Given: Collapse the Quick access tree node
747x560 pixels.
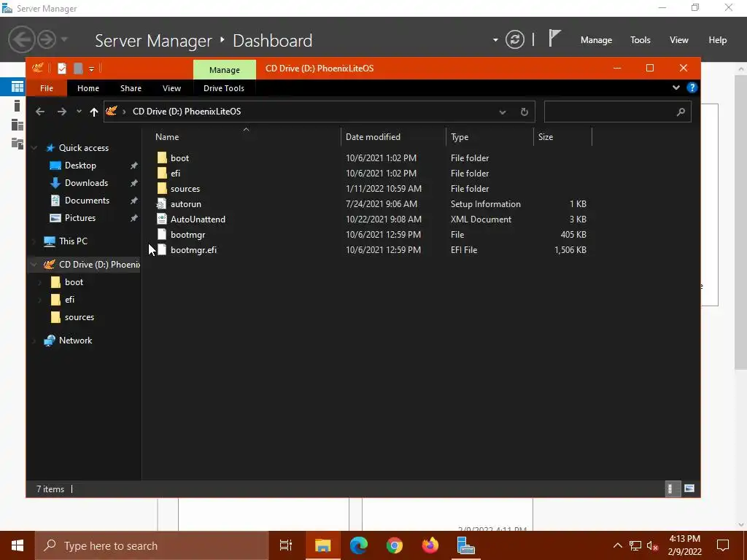Looking at the screenshot, I should click(34, 148).
